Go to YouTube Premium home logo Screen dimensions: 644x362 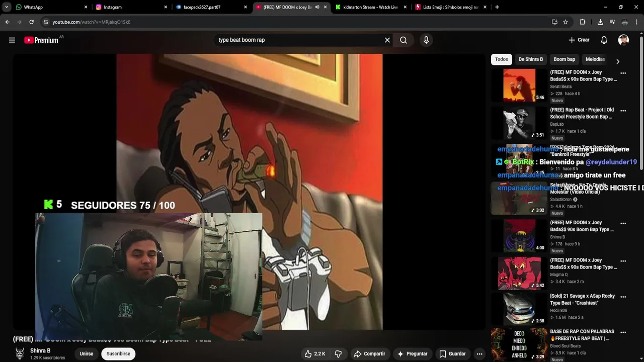coord(41,40)
